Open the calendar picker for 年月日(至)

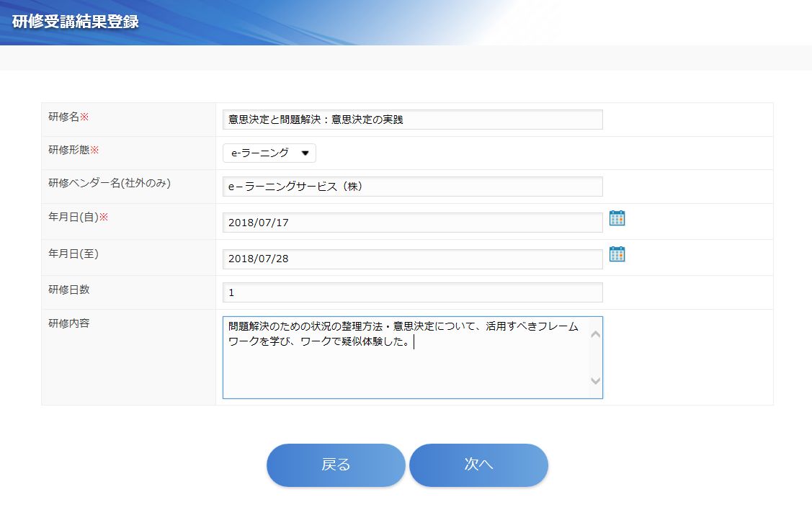click(617, 254)
